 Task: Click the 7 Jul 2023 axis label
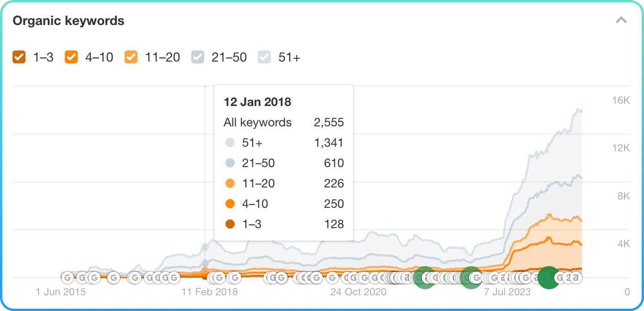(x=507, y=292)
